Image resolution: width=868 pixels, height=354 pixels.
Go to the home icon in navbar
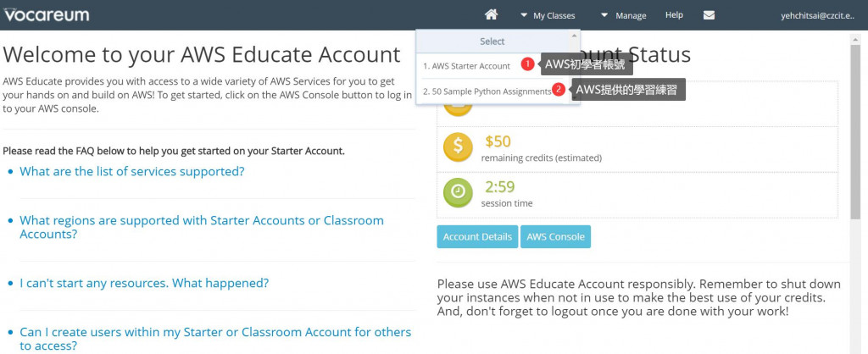491,15
